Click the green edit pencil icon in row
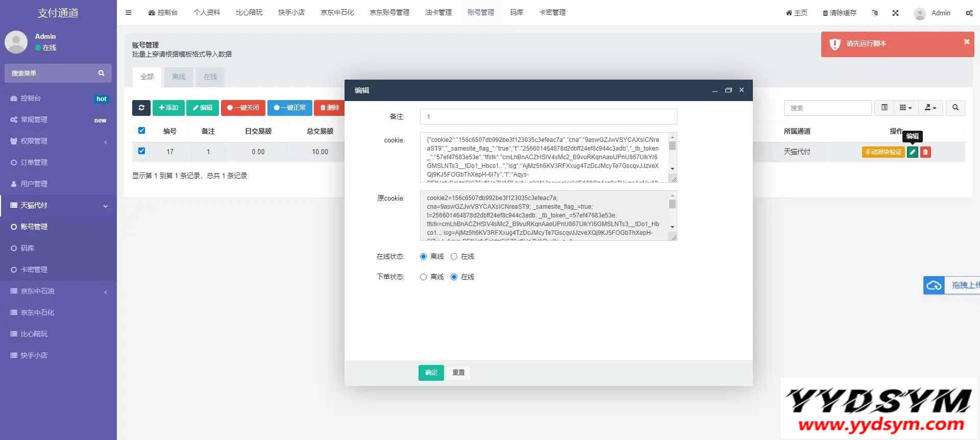Viewport: 980px width, 440px height. click(912, 152)
